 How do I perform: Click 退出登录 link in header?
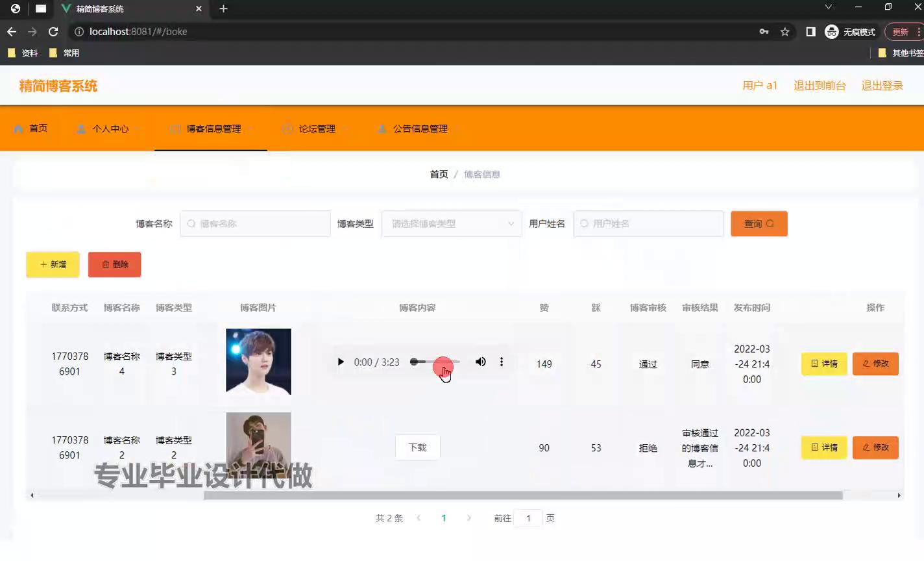point(882,86)
